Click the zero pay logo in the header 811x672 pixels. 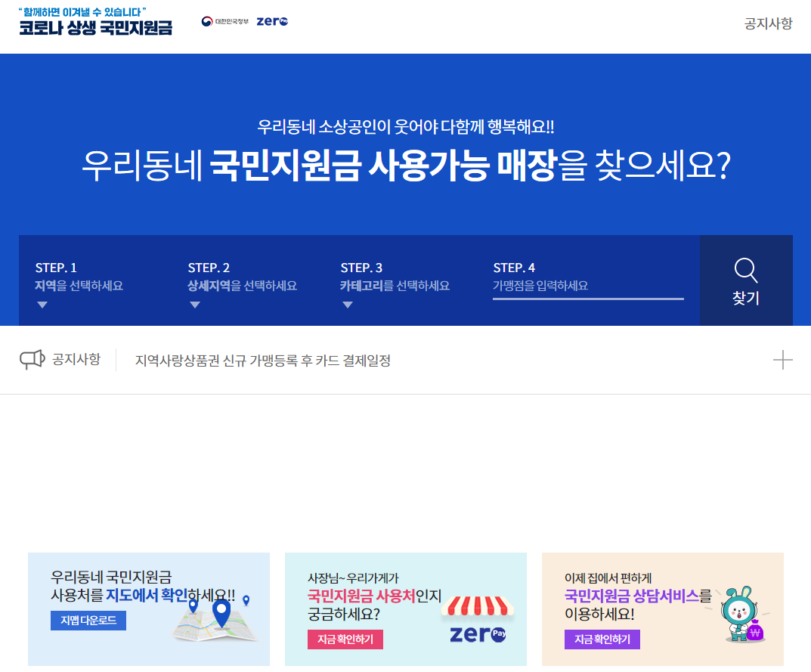coord(272,21)
